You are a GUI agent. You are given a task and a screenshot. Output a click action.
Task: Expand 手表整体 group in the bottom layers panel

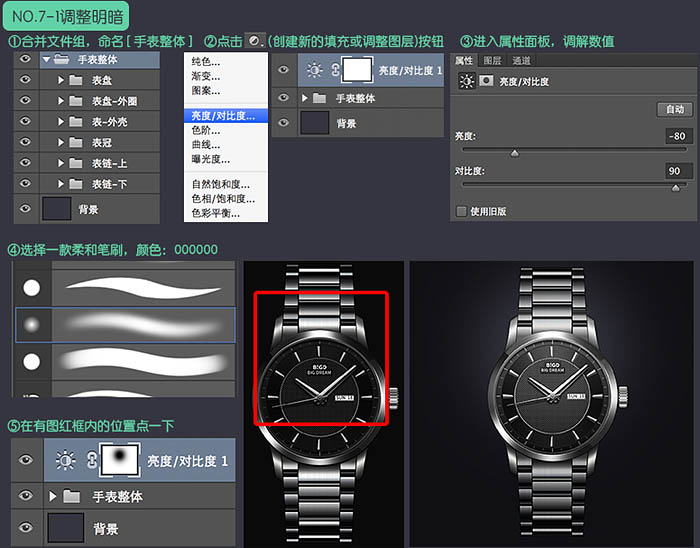point(53,496)
